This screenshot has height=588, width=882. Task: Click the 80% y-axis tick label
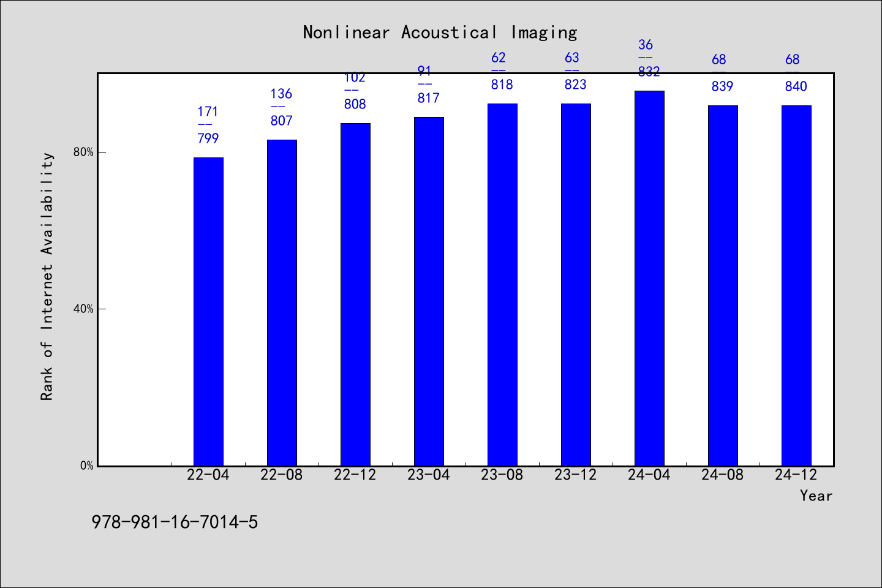point(84,153)
